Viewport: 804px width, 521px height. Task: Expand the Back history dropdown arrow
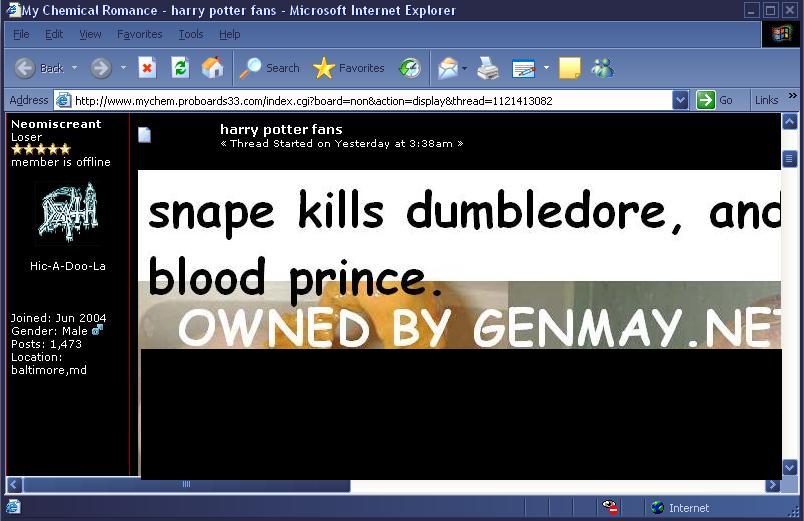click(74, 67)
